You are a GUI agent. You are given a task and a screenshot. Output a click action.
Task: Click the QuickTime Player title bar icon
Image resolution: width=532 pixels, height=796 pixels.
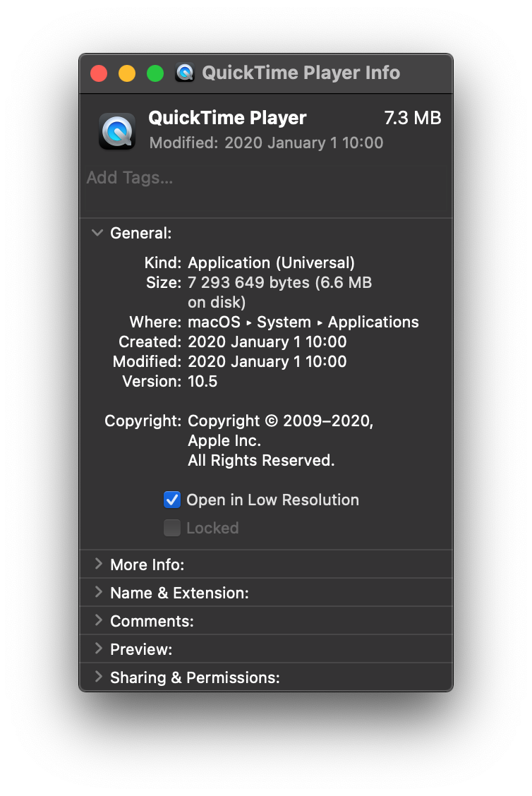click(x=185, y=73)
